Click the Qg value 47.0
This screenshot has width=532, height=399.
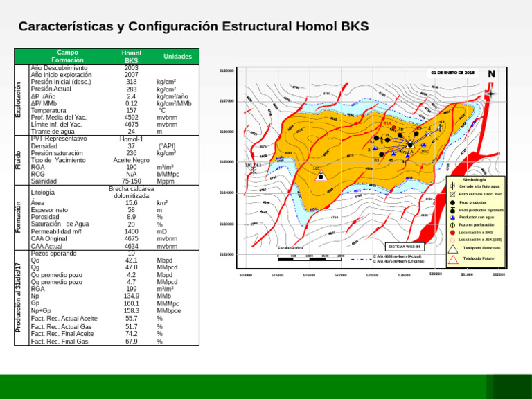(132, 267)
